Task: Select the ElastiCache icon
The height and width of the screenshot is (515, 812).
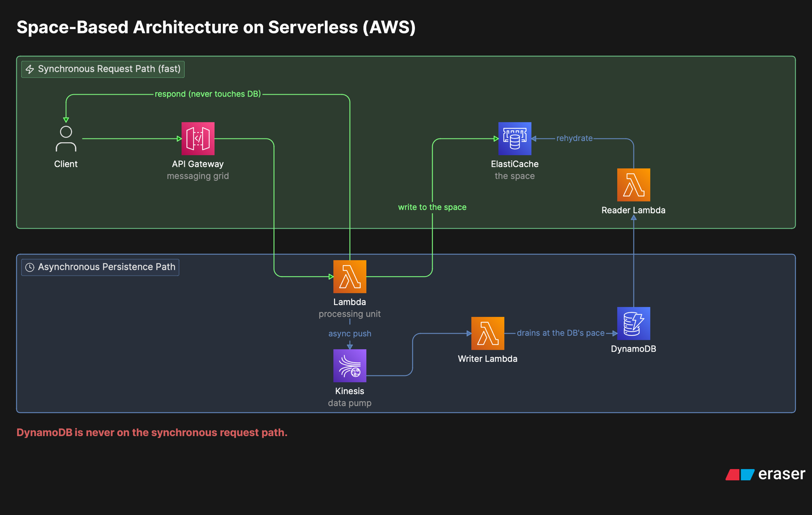Action: pyautogui.click(x=514, y=138)
